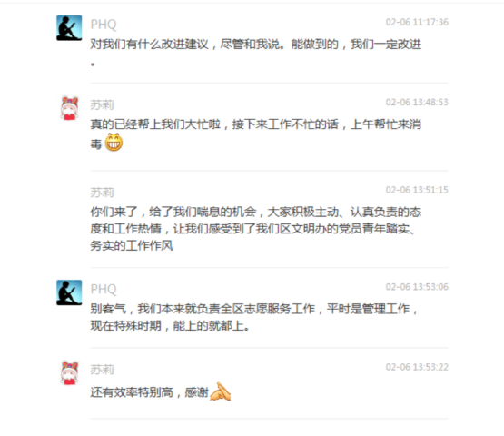Click timestamp 02-06 13:53:22

(417, 367)
